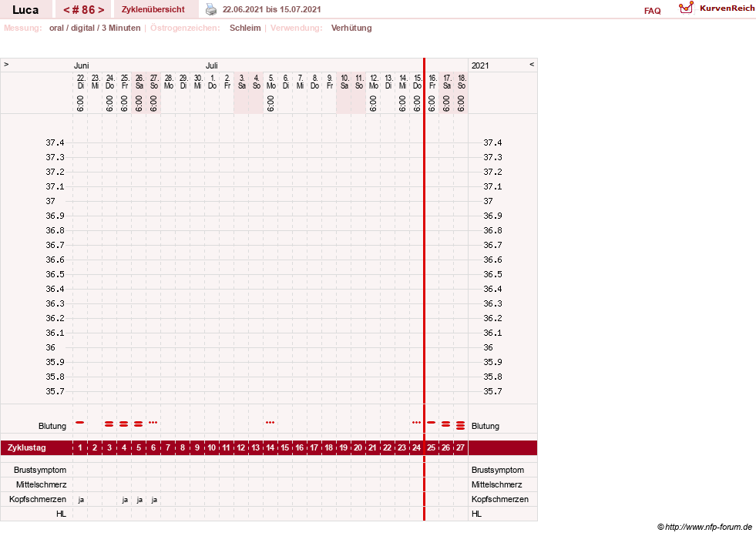Click the 6:00 time under 12. Mo

coord(373,103)
